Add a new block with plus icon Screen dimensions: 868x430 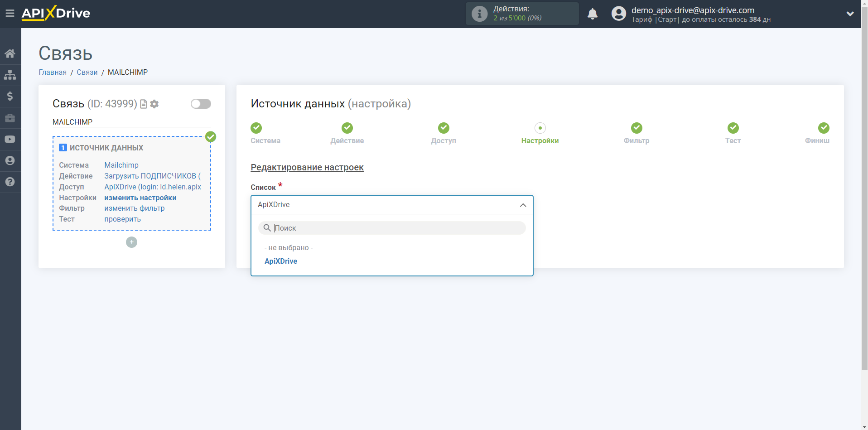point(131,242)
